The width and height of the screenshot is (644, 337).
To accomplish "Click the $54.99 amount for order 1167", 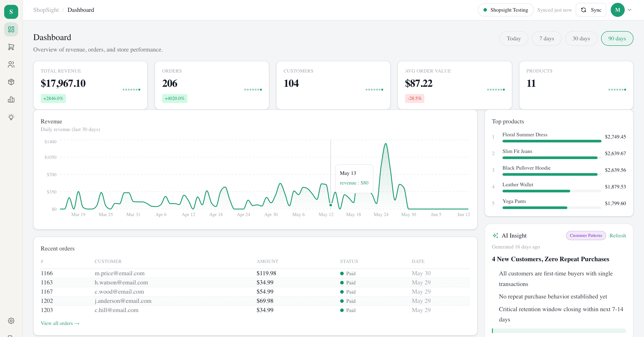I will 265,292.
